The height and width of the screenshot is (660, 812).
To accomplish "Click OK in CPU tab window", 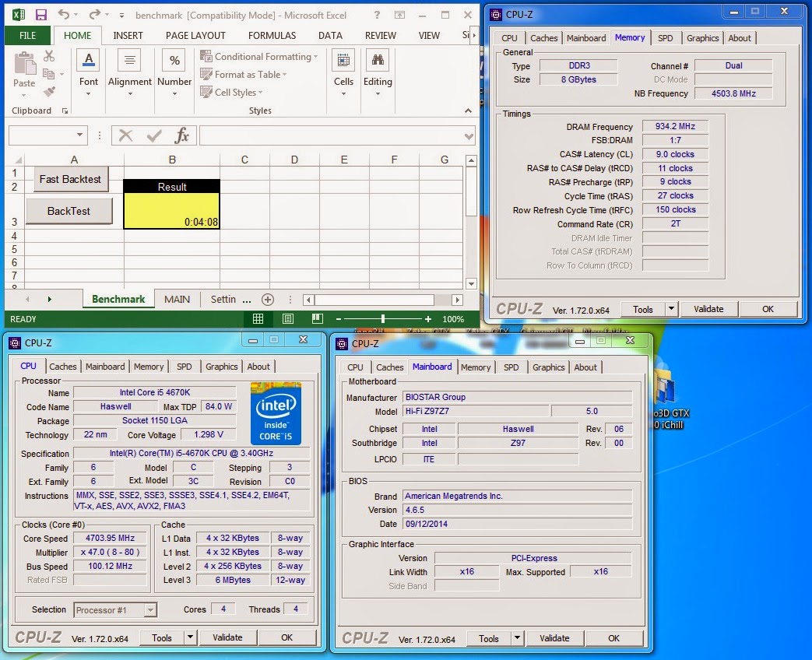I will pyautogui.click(x=287, y=637).
